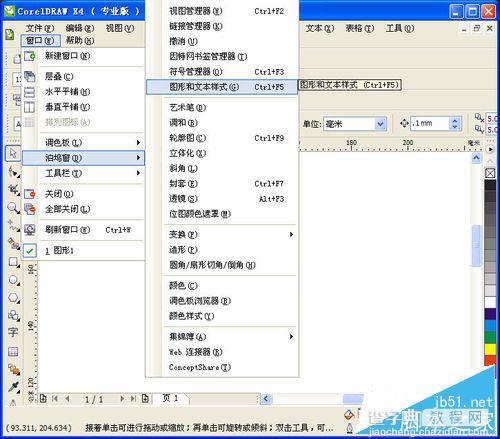Choose 符号管理器 docker entry
Viewport: 500px width, 439px height.
[x=222, y=72]
